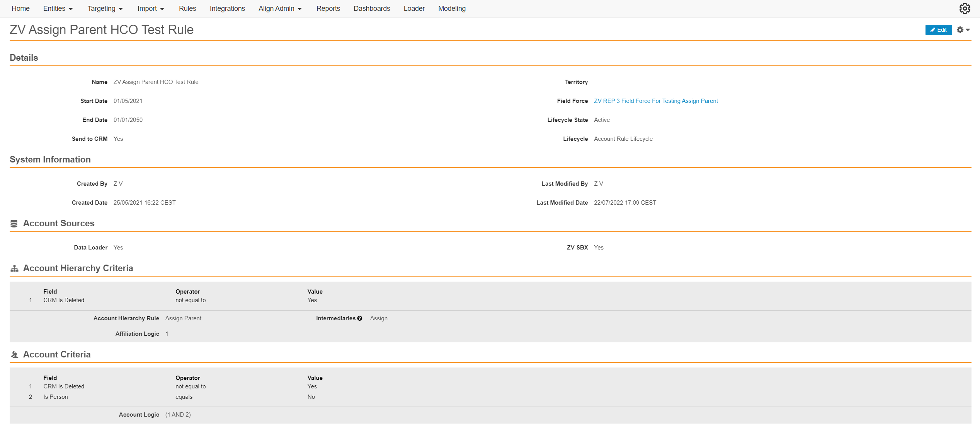The image size is (980, 429).
Task: Expand the Targeting menu
Action: tap(105, 9)
